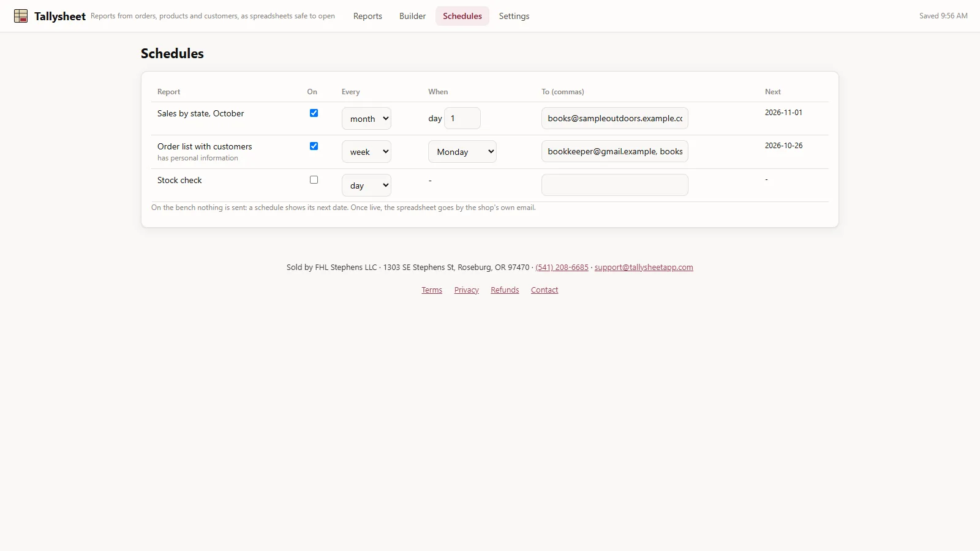Image resolution: width=980 pixels, height=551 pixels.
Task: Open the month frequency dropdown for Sales by state
Action: click(366, 119)
